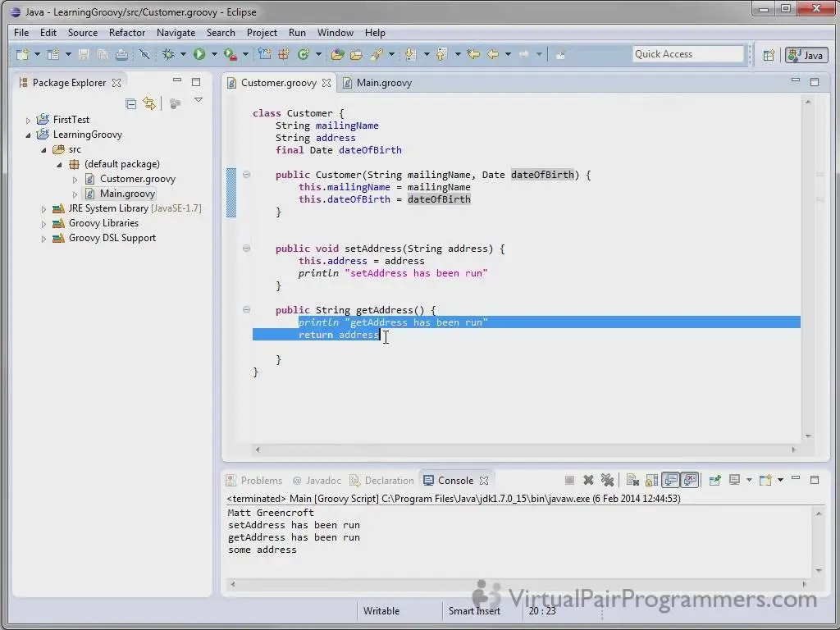The height and width of the screenshot is (630, 840).
Task: Click the Console vertical scrollbar
Action: point(819,541)
